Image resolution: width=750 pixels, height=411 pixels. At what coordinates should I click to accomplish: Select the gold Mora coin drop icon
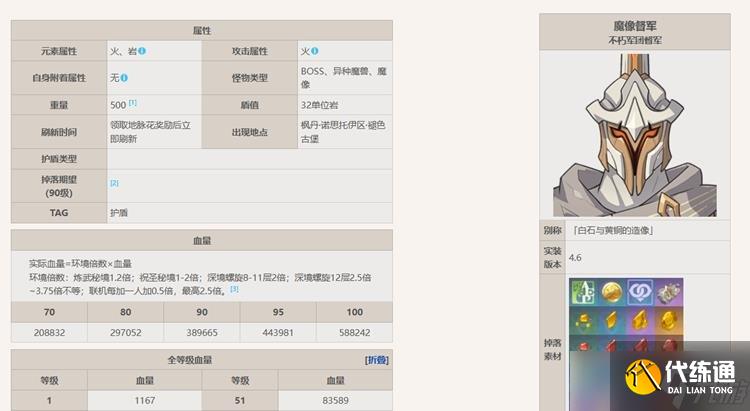tap(612, 292)
